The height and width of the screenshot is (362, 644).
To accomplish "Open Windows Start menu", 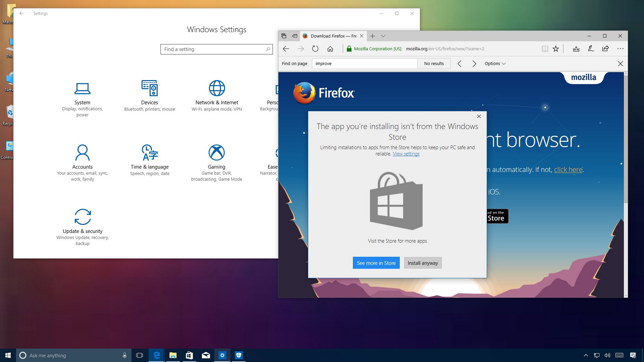I will click(8, 355).
